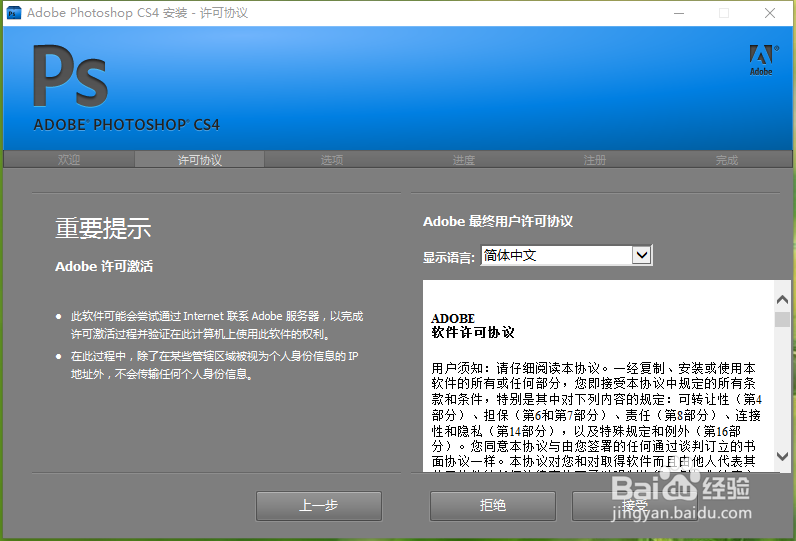Image resolution: width=796 pixels, height=541 pixels.
Task: Close the Photoshop CS4 installer window
Action: (x=770, y=13)
